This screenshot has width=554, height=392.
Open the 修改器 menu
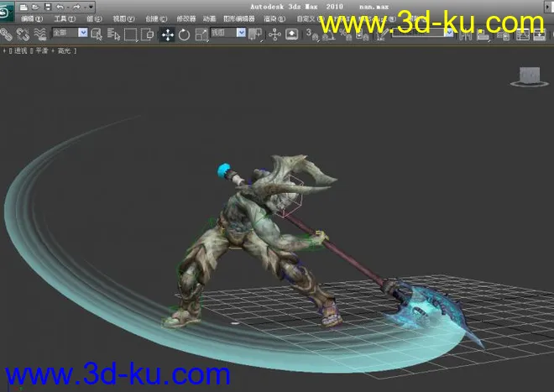pyautogui.click(x=186, y=18)
